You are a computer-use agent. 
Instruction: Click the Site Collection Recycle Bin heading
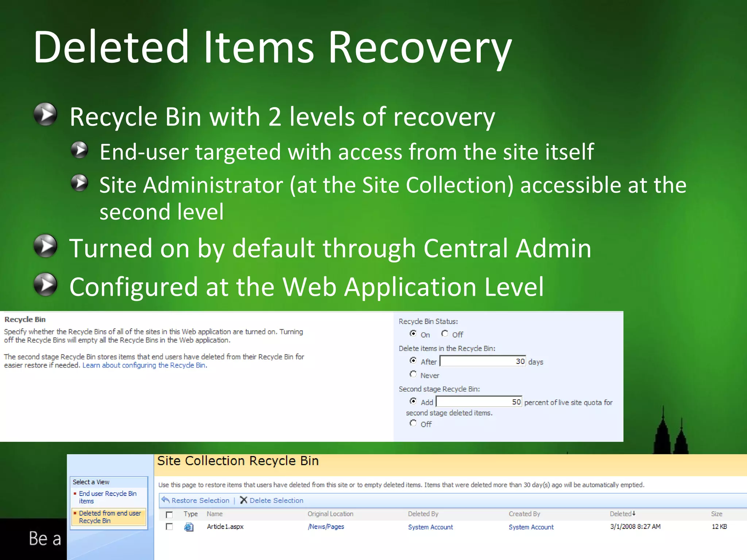coord(238,461)
